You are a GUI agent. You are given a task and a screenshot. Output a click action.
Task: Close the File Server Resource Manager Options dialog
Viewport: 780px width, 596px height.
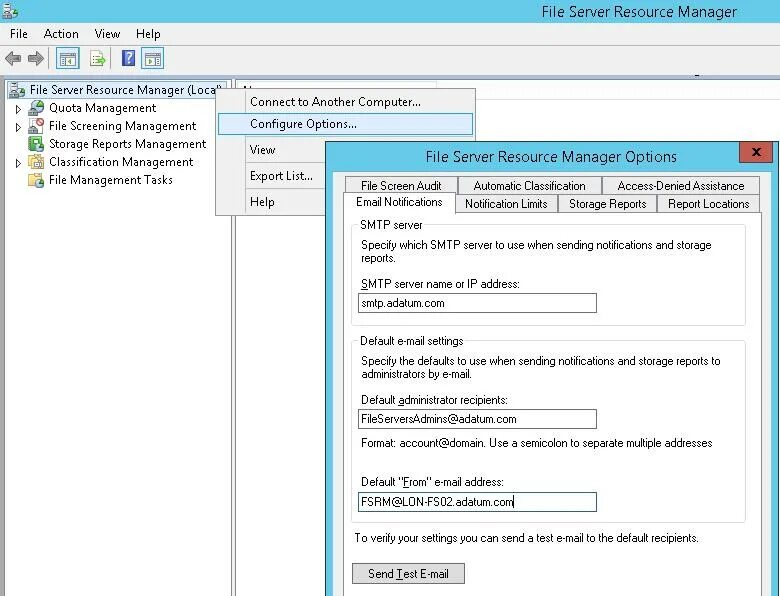click(x=756, y=152)
